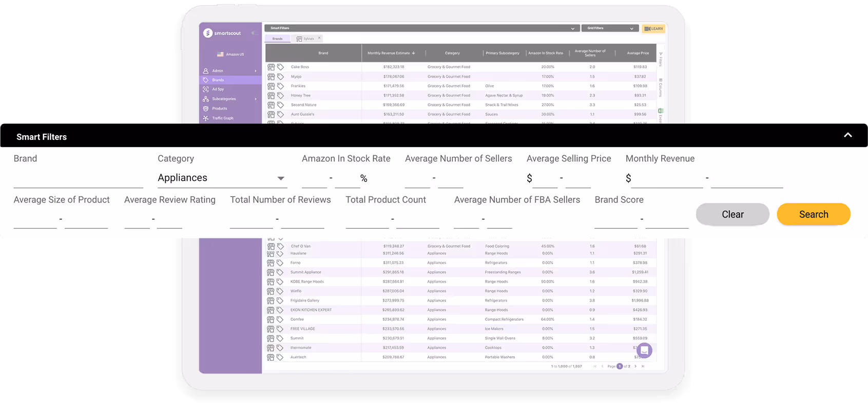Click the tag icon for Cake Boss
The height and width of the screenshot is (406, 868).
[x=280, y=67]
